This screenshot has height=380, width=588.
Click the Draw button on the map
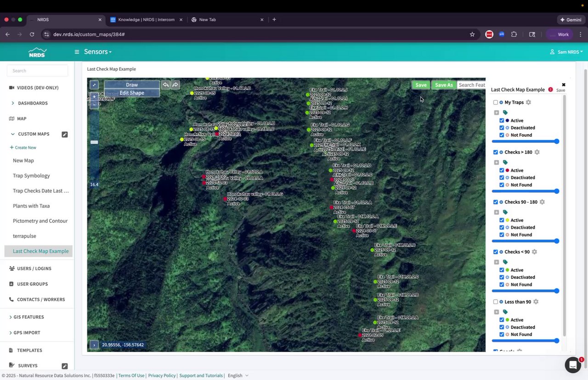pyautogui.click(x=132, y=85)
